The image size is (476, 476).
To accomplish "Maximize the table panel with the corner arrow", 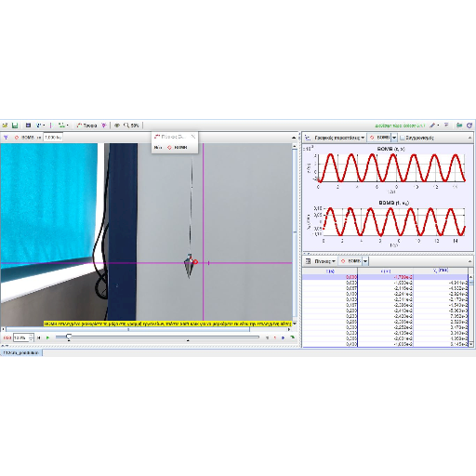I will point(469,261).
